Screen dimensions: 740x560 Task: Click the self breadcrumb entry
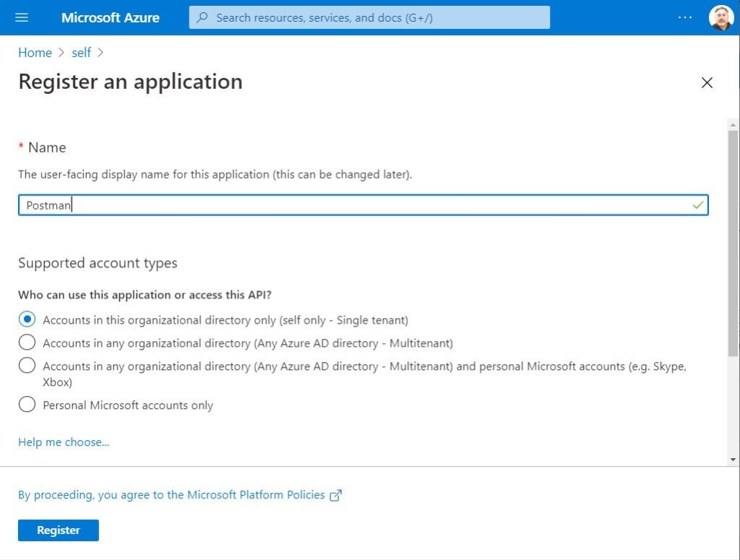[x=81, y=52]
